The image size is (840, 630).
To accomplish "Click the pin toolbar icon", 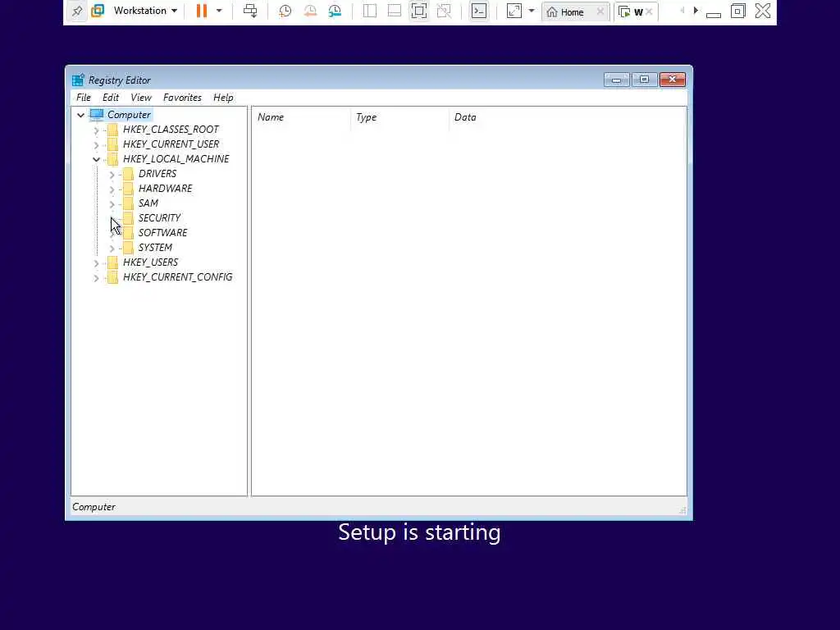I will pos(77,11).
